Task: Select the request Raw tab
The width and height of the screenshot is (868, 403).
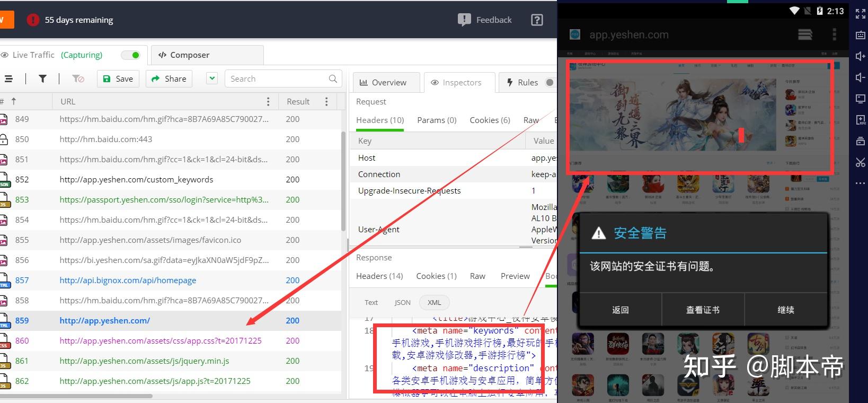Action: click(x=531, y=120)
